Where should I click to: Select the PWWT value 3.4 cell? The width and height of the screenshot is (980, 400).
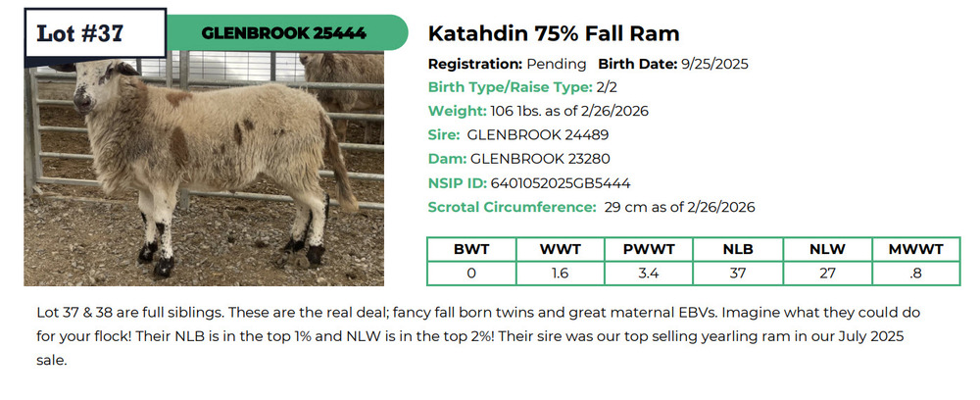click(649, 273)
